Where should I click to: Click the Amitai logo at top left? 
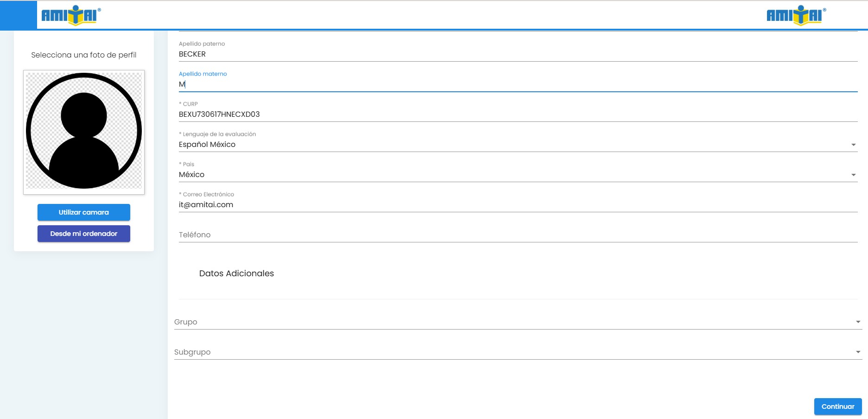[x=71, y=15]
